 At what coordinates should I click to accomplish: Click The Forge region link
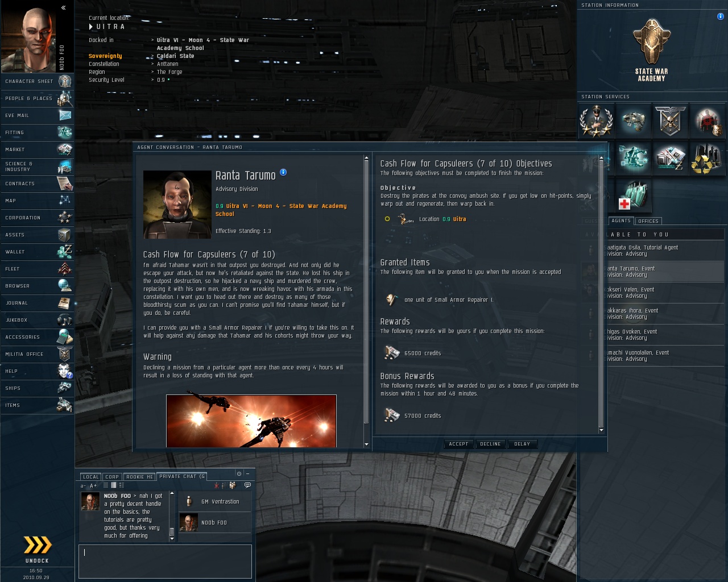tap(169, 72)
